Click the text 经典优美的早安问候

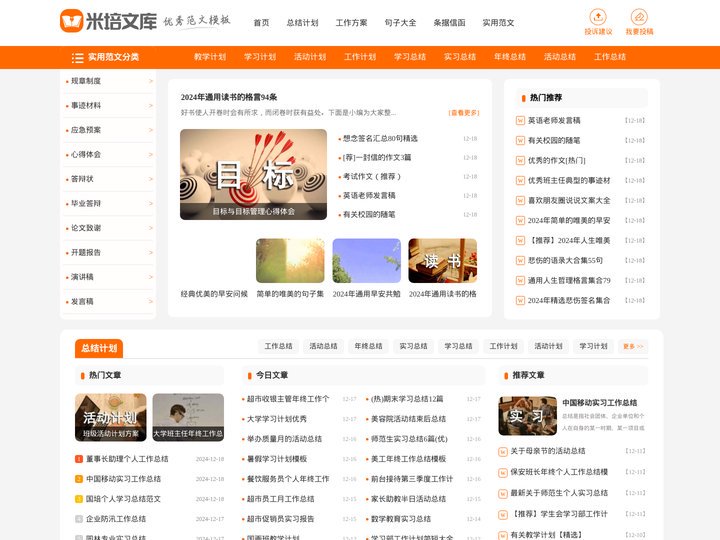pyautogui.click(x=214, y=294)
